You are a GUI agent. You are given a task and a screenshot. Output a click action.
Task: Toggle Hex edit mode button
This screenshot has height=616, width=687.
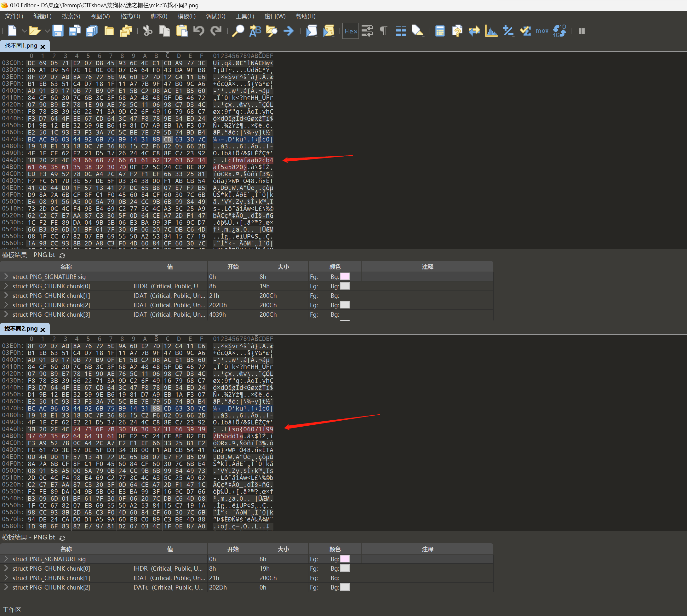point(350,31)
